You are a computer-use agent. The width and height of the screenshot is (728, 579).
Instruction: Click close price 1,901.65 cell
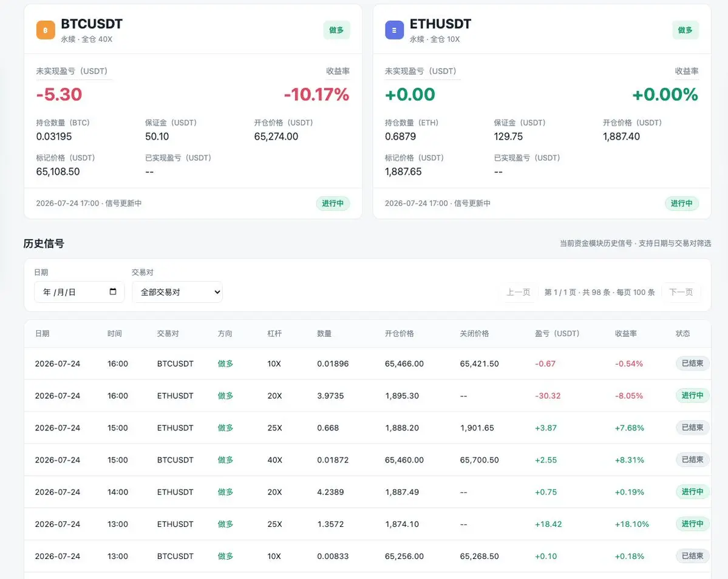coord(477,428)
